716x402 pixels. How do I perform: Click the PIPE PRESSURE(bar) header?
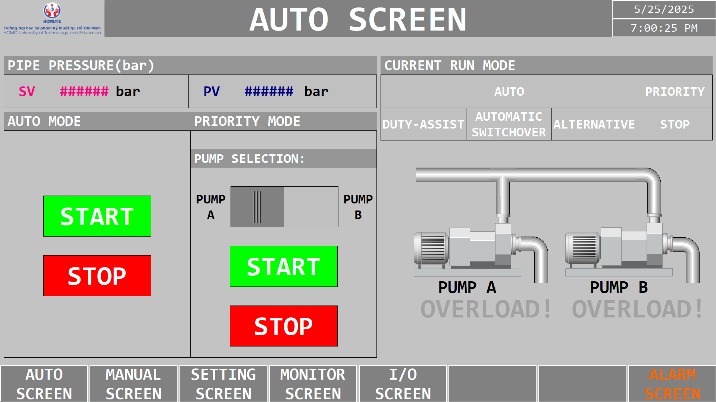190,65
